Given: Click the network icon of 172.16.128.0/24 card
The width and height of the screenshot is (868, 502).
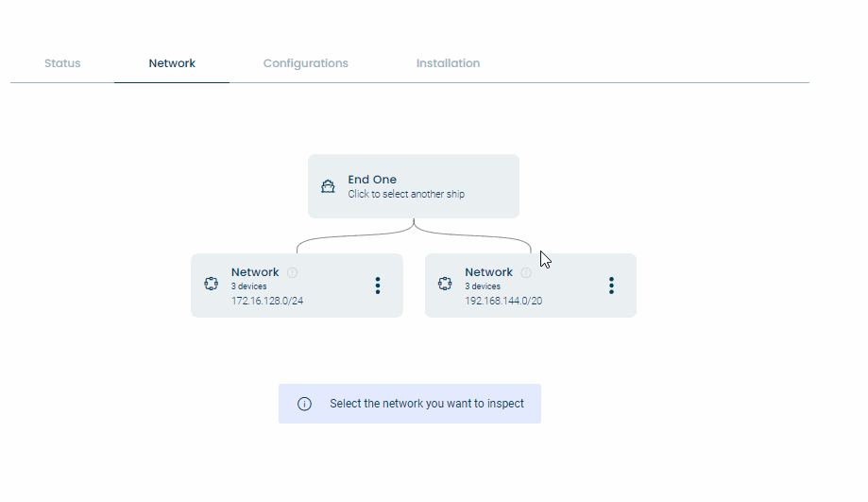Looking at the screenshot, I should (x=211, y=284).
